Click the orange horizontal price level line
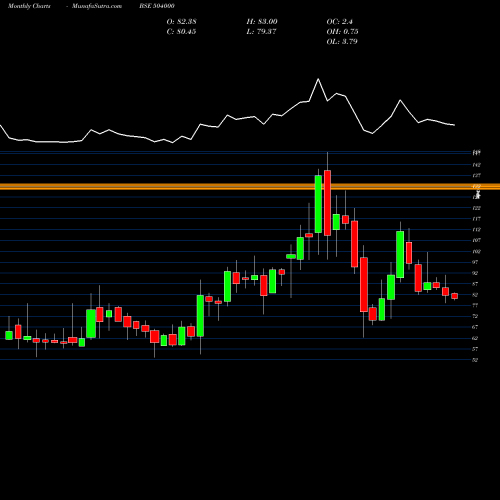 click(250, 187)
